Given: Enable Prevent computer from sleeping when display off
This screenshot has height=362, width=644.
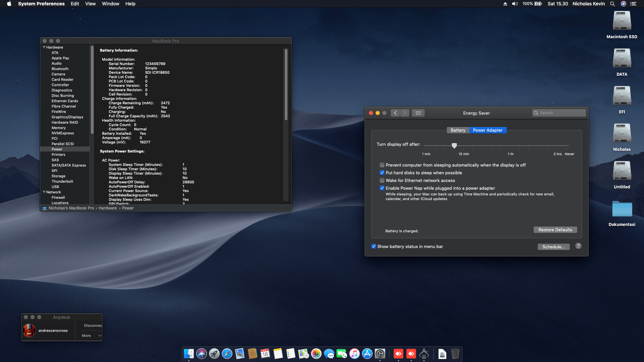Looking at the screenshot, I should click(x=382, y=165).
